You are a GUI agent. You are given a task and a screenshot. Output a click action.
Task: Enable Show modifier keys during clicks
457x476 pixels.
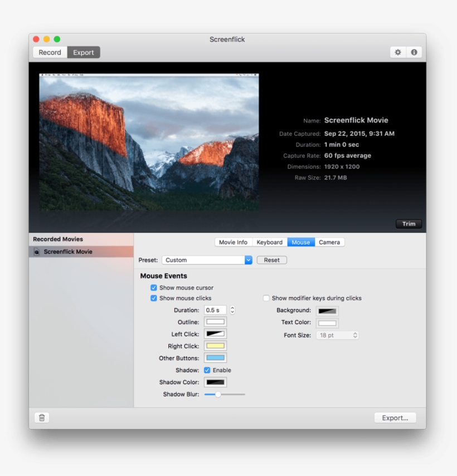point(266,298)
